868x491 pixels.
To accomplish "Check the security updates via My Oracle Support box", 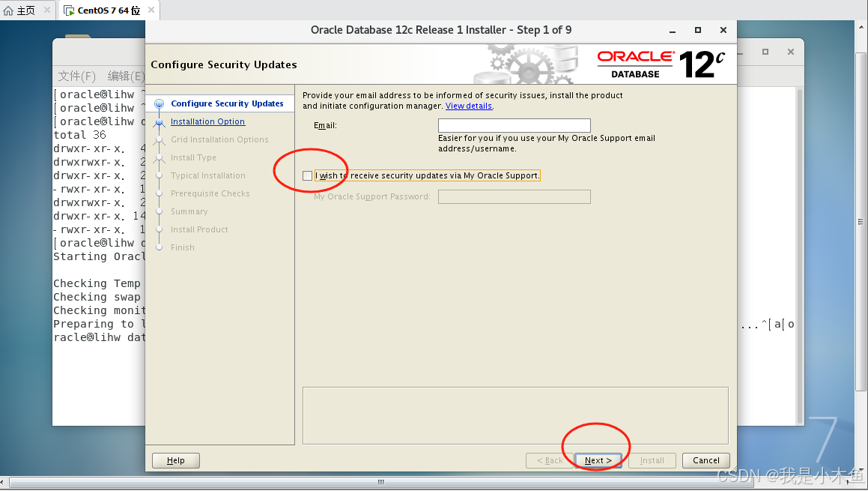I will click(307, 175).
